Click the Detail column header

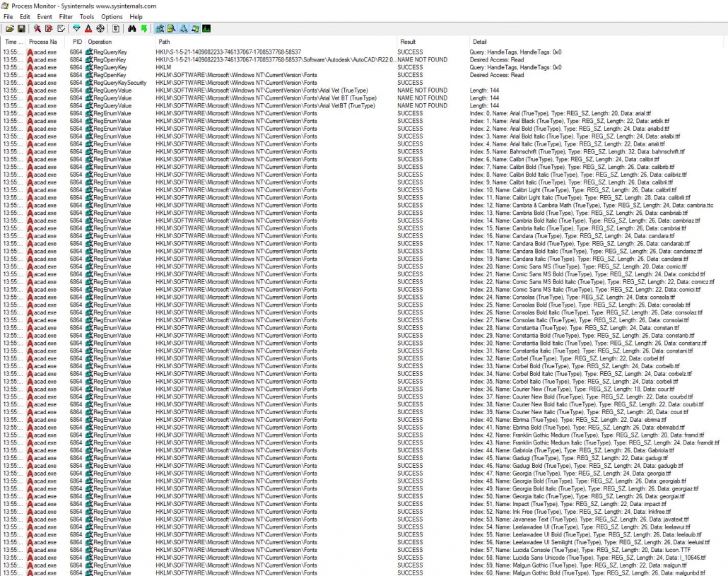point(597,42)
